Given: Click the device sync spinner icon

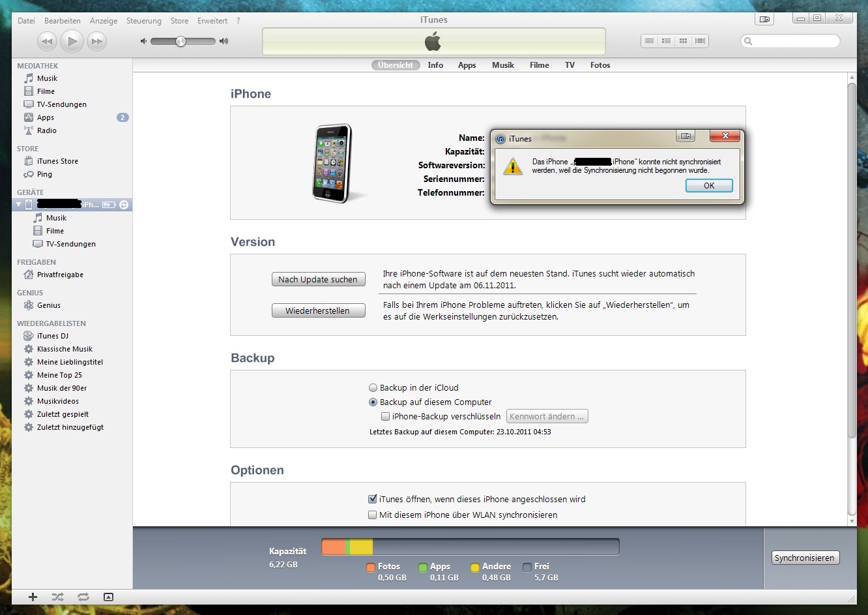Looking at the screenshot, I should coord(124,205).
